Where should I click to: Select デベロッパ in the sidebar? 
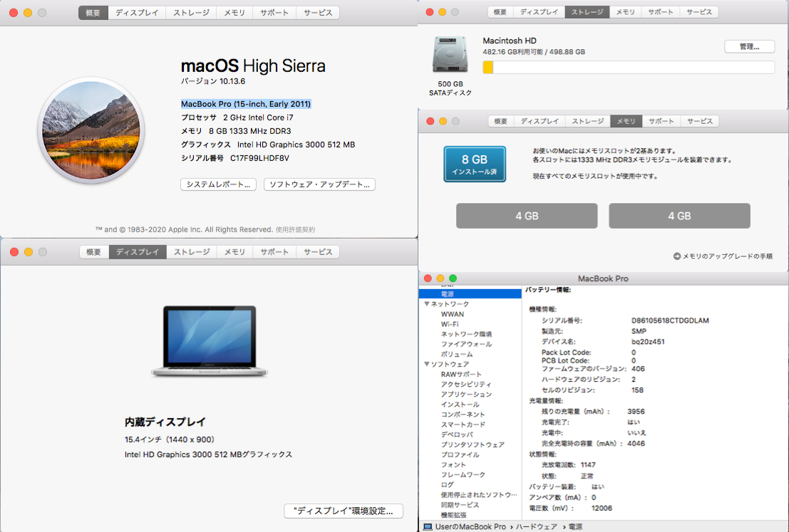(457, 435)
